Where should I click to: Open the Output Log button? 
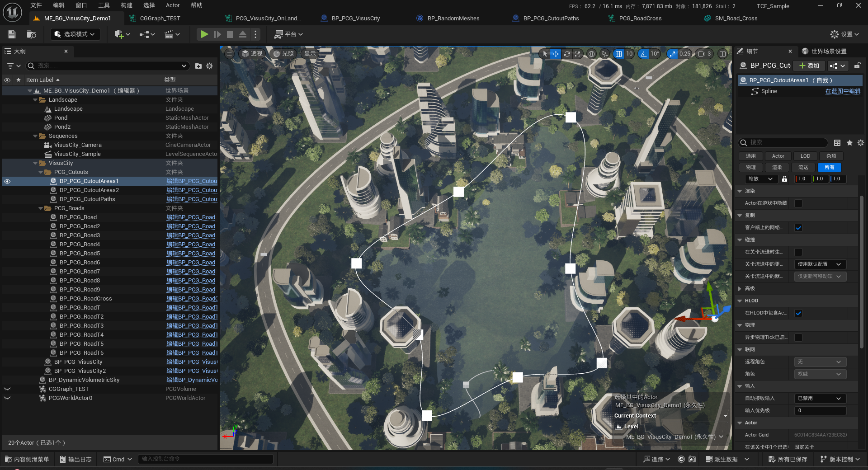coord(75,459)
